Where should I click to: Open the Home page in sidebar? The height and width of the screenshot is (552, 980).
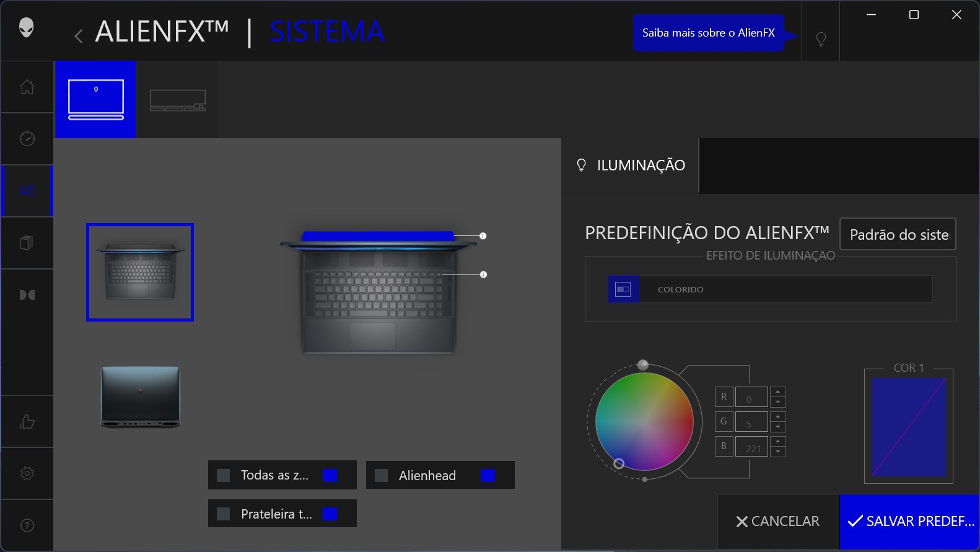(x=27, y=87)
